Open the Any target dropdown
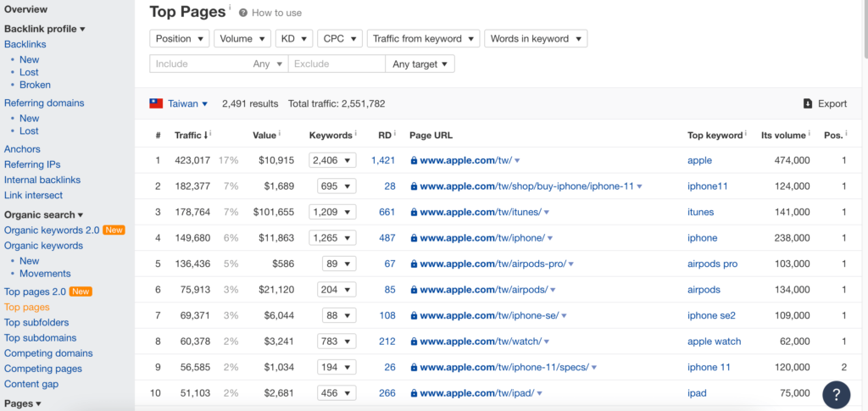 tap(420, 64)
